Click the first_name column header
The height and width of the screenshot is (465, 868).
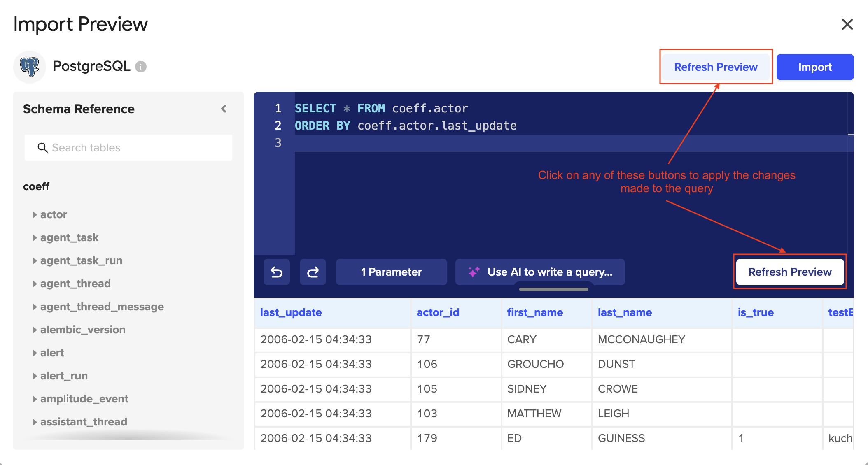point(535,312)
